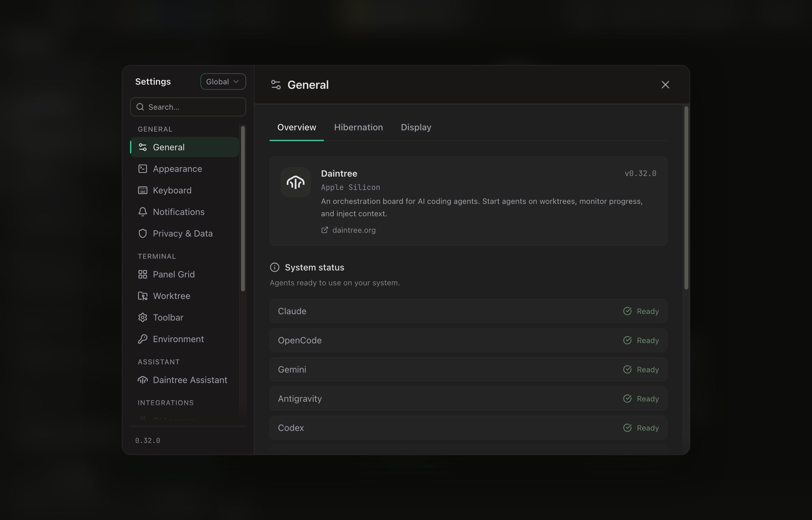
Task: Click the Notifications bell icon
Action: (x=142, y=212)
